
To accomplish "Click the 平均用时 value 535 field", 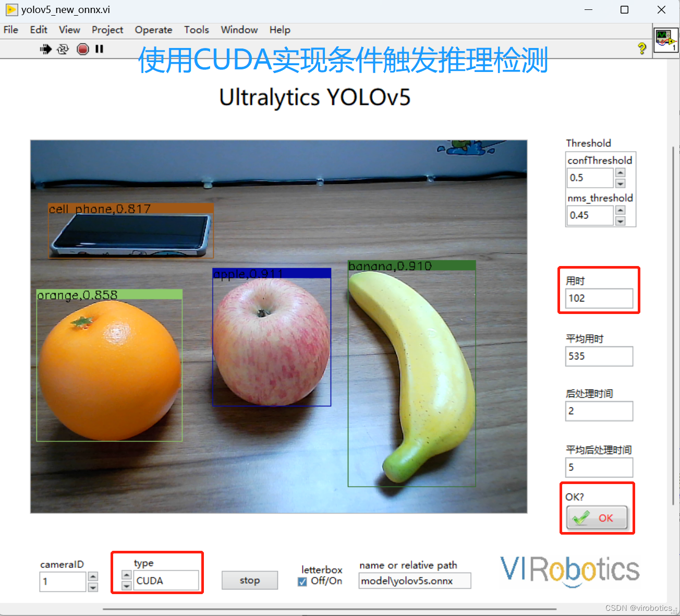I will click(x=599, y=356).
